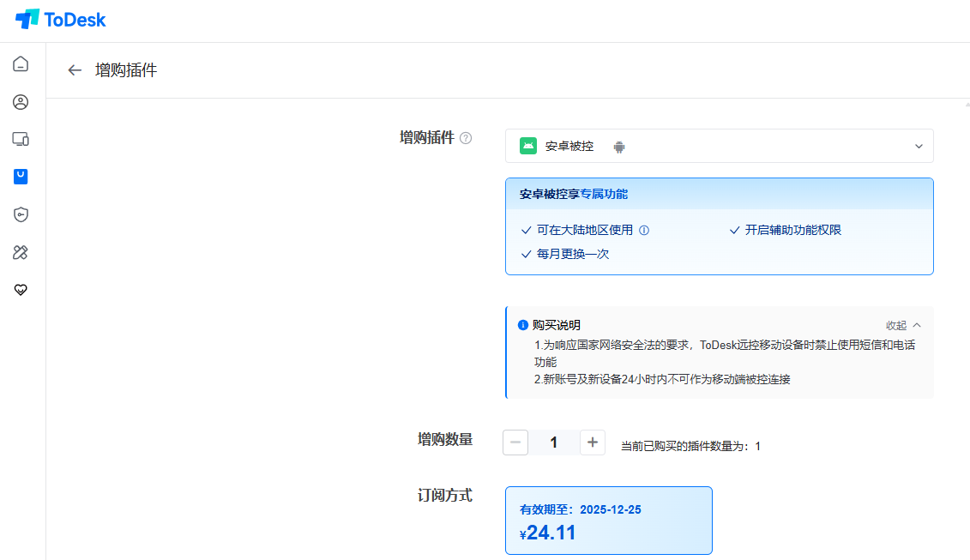
Task: Increase quantity with plus button
Action: point(592,443)
